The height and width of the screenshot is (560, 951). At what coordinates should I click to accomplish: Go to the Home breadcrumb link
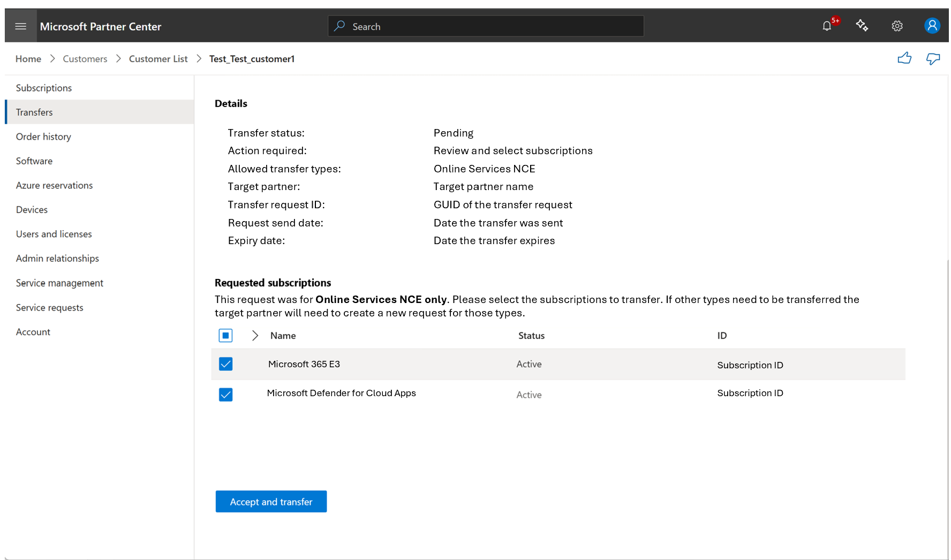pyautogui.click(x=28, y=59)
